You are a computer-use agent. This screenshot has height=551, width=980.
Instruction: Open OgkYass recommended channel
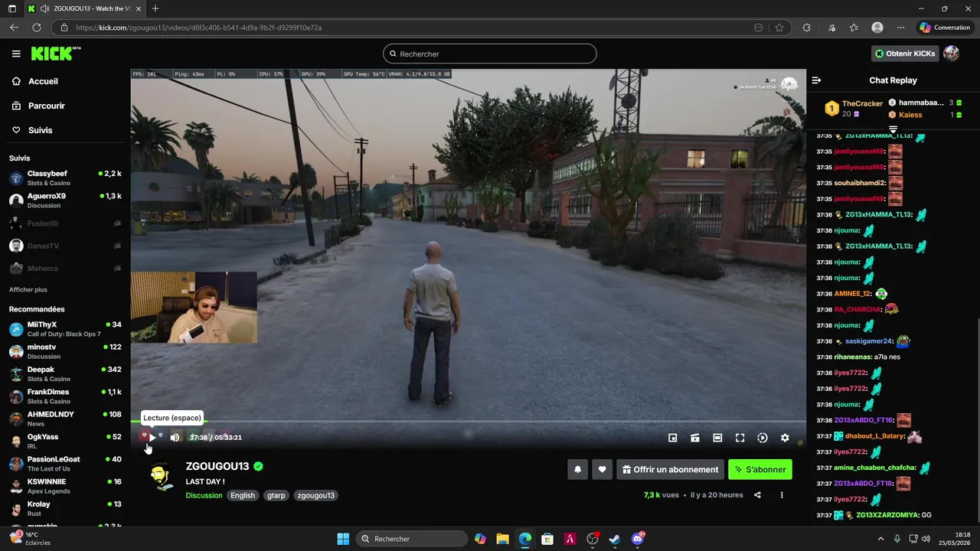coord(65,442)
